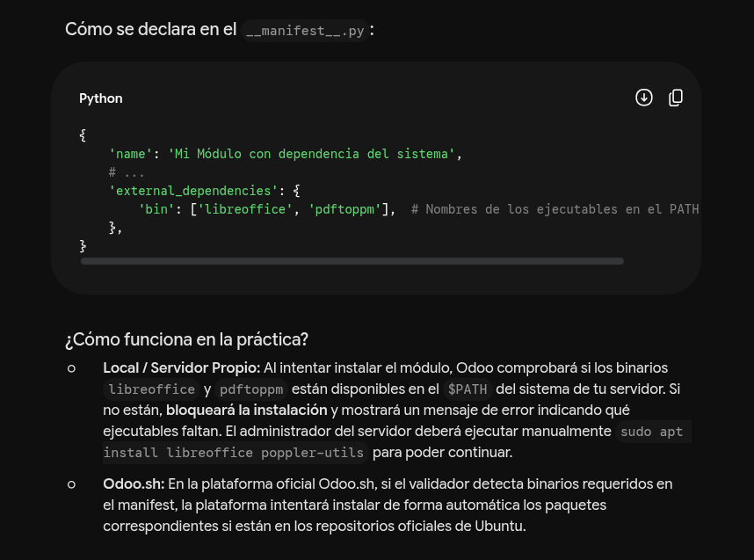This screenshot has height=560, width=754.
Task: Click the heading '¿Cómo funciona en la práctica?'
Action: click(x=186, y=339)
